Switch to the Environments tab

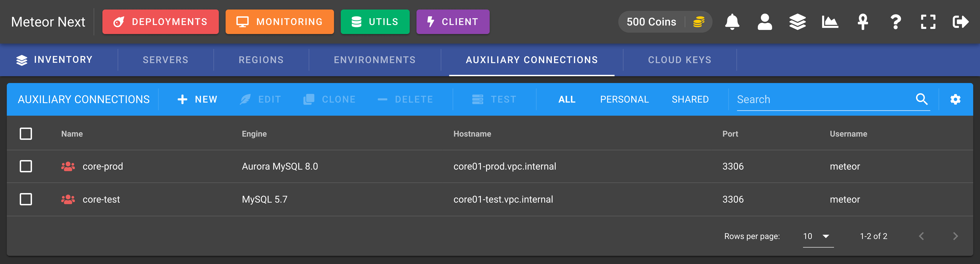375,60
